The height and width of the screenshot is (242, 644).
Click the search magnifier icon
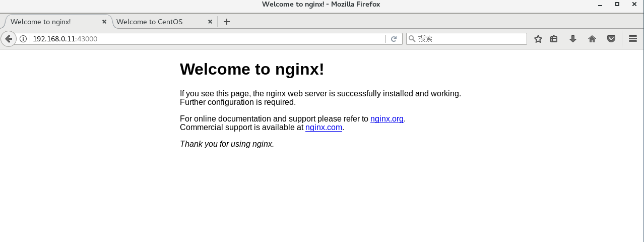coord(412,39)
